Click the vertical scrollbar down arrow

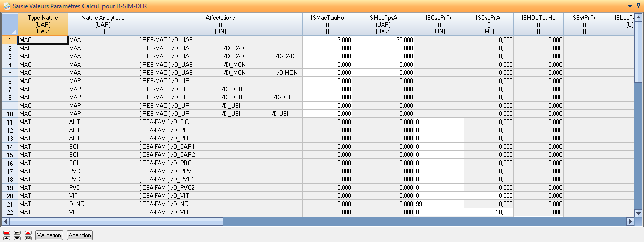click(638, 213)
